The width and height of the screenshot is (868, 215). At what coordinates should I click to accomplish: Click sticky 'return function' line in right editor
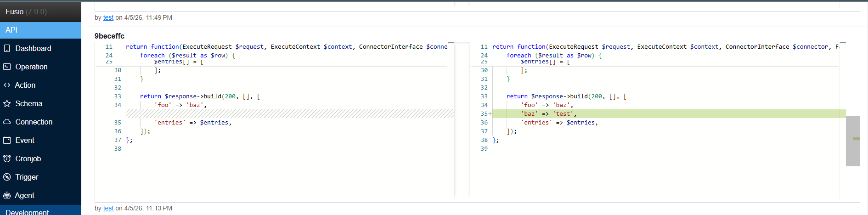pyautogui.click(x=665, y=46)
